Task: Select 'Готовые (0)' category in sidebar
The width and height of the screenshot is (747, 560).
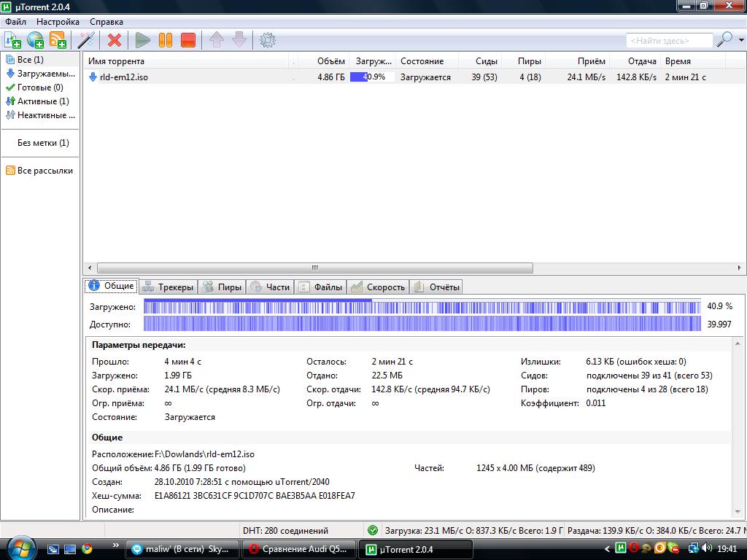Action: point(40,87)
